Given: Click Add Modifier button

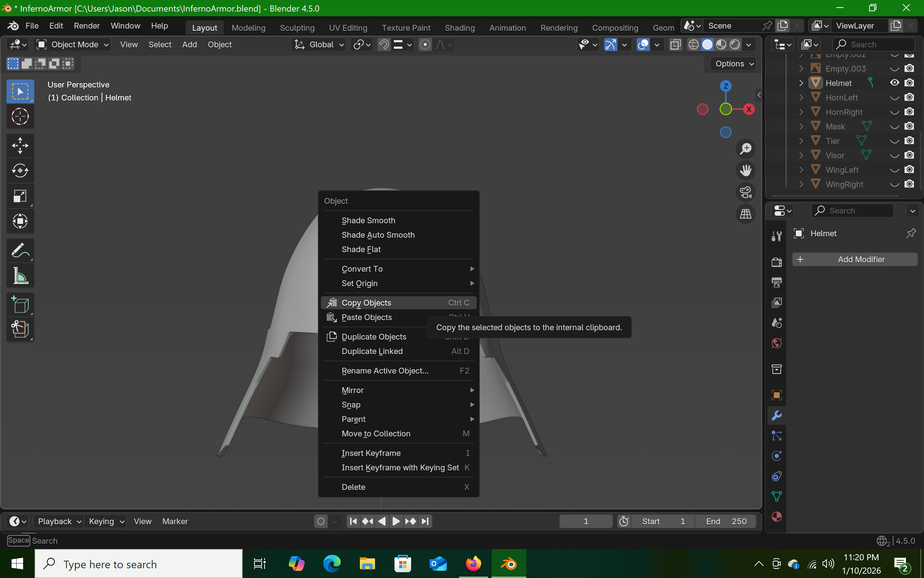Looking at the screenshot, I should 855,260.
